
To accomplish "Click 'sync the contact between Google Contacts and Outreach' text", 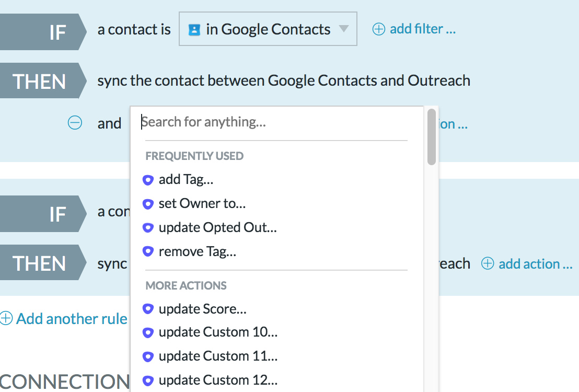I will (284, 81).
